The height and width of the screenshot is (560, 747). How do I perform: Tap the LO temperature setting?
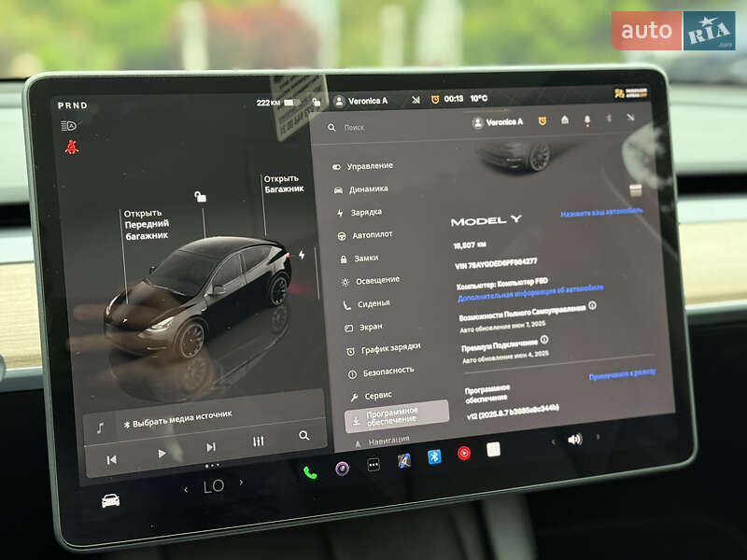[214, 485]
